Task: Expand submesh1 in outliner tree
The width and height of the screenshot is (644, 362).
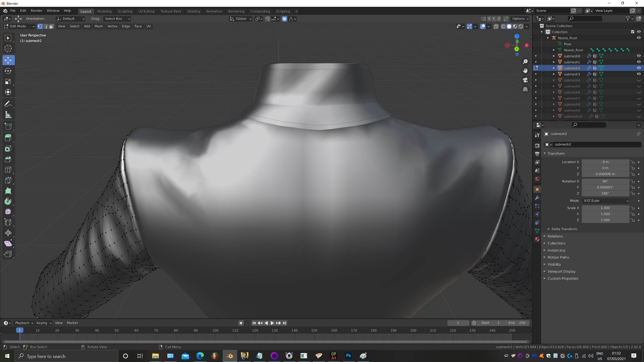Action: 554,62
